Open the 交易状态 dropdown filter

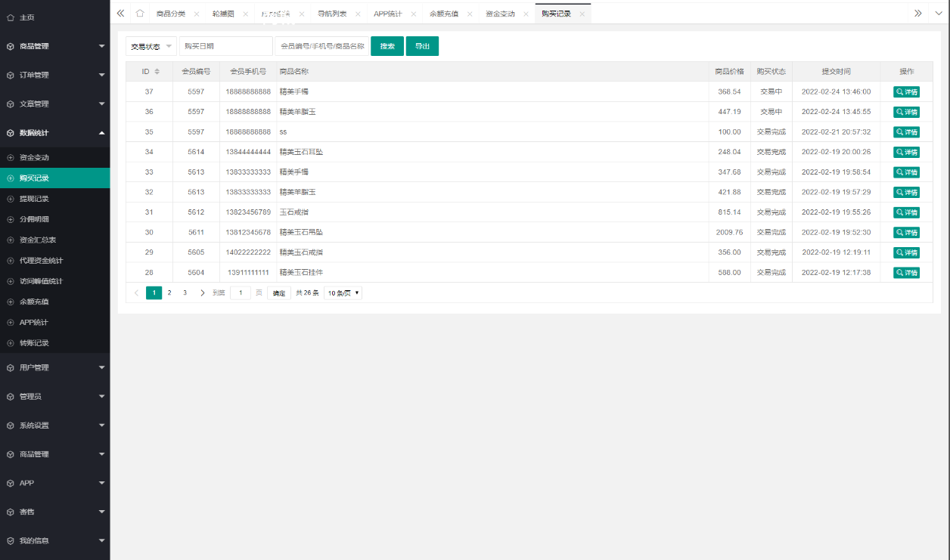click(x=151, y=47)
